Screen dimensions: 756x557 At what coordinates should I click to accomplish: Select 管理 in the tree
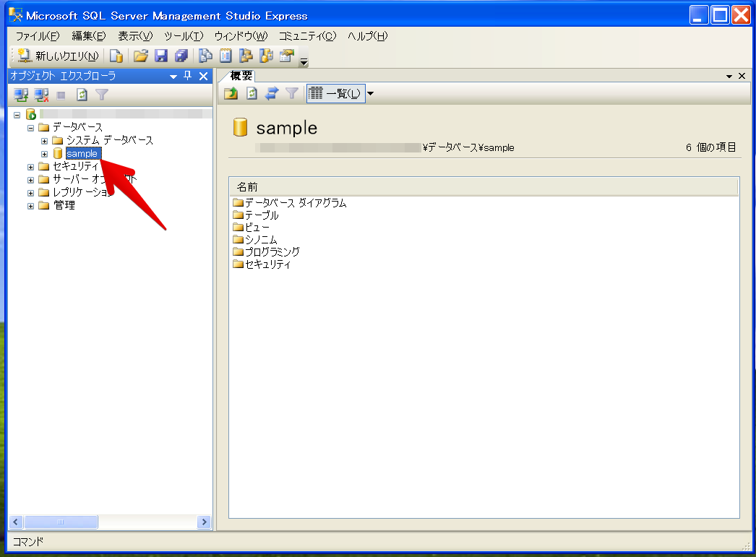64,205
